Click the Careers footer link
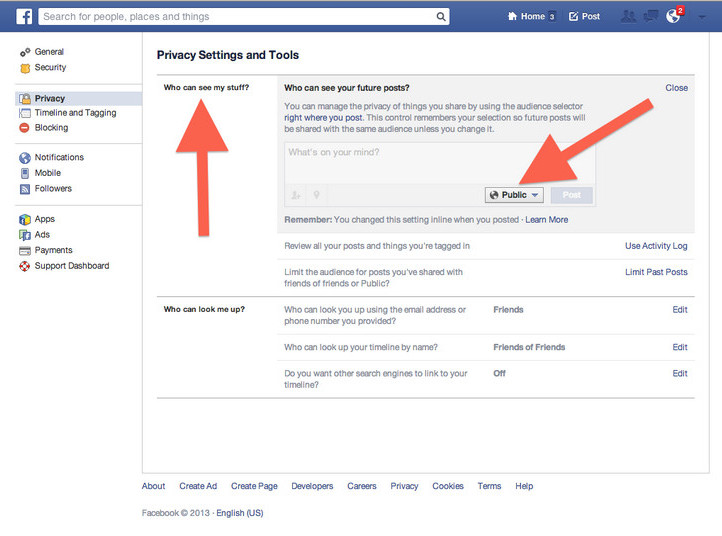Viewport: 722px width, 536px height. (x=361, y=486)
